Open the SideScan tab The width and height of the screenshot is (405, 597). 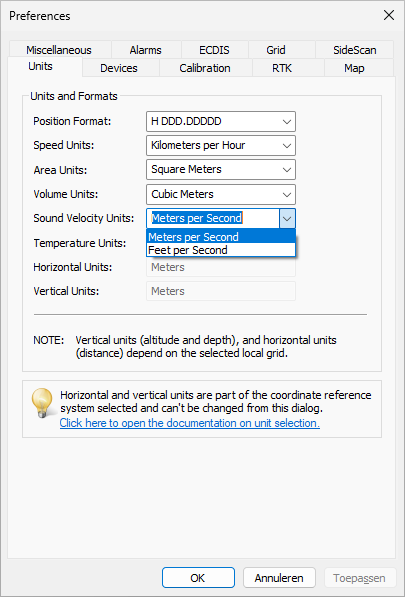(x=354, y=50)
